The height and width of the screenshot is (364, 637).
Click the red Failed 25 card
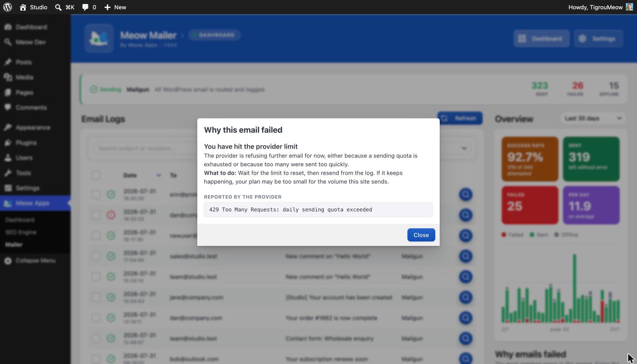(530, 205)
